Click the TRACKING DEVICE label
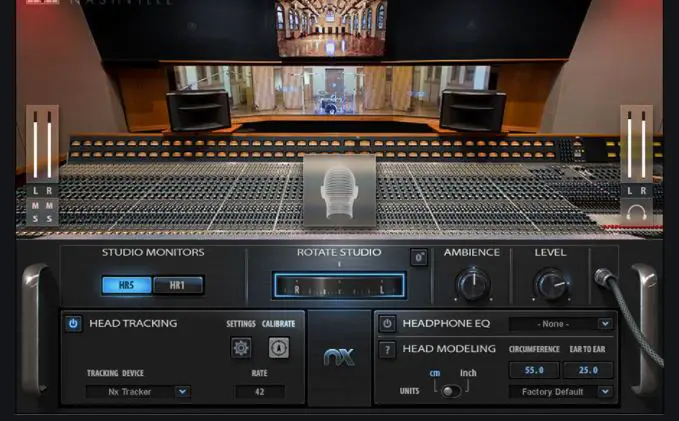Viewport: 679px width, 421px height. coord(115,373)
